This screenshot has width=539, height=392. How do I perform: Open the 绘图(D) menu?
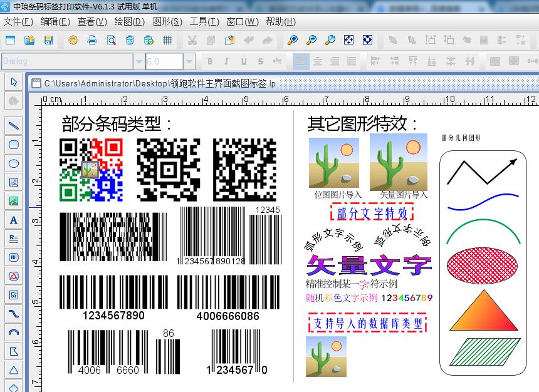130,22
